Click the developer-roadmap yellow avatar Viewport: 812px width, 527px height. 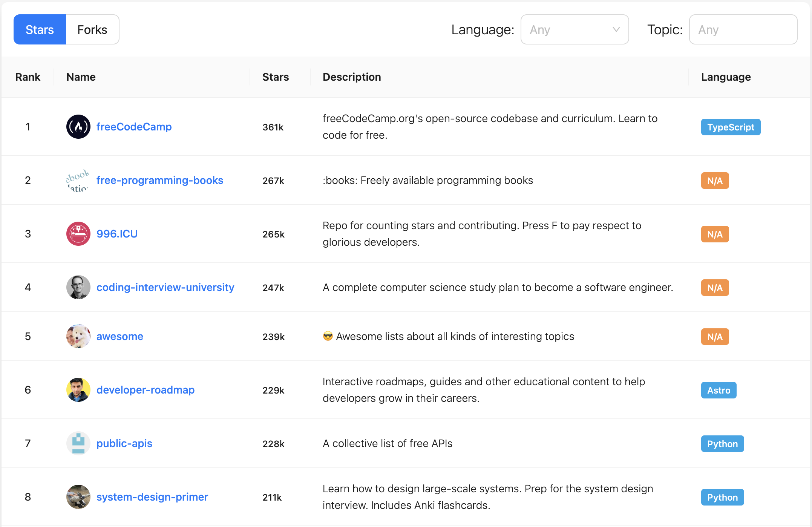[x=78, y=390]
